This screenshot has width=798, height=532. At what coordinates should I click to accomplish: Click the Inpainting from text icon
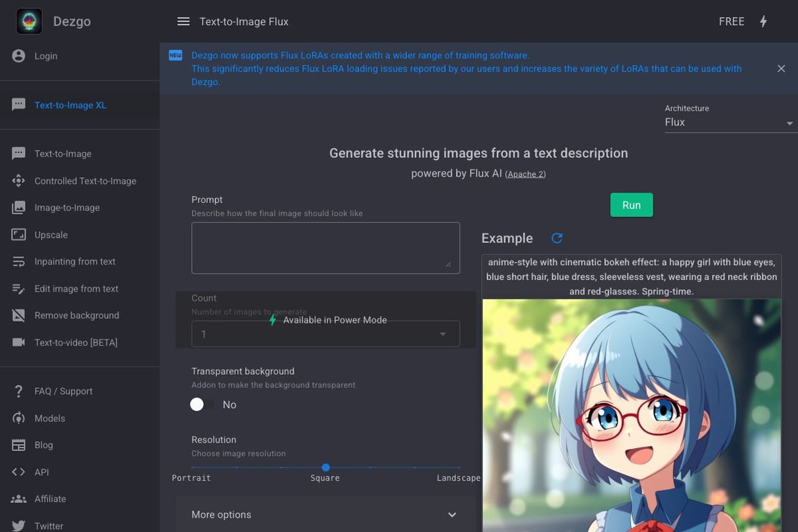pos(19,262)
